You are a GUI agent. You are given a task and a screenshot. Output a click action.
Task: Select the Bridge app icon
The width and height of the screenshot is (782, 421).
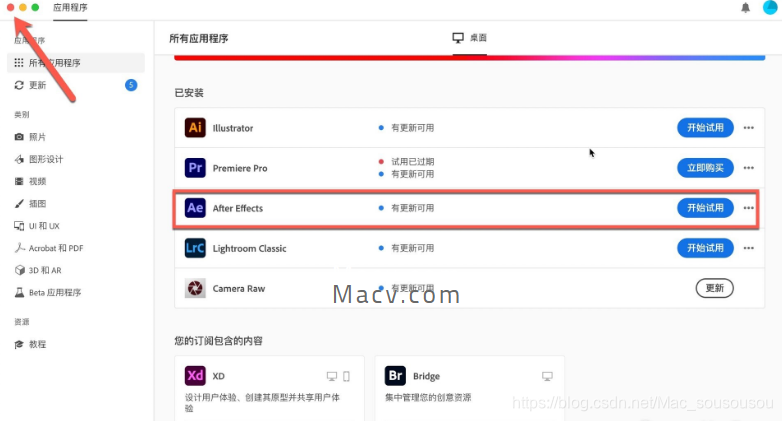(x=395, y=376)
